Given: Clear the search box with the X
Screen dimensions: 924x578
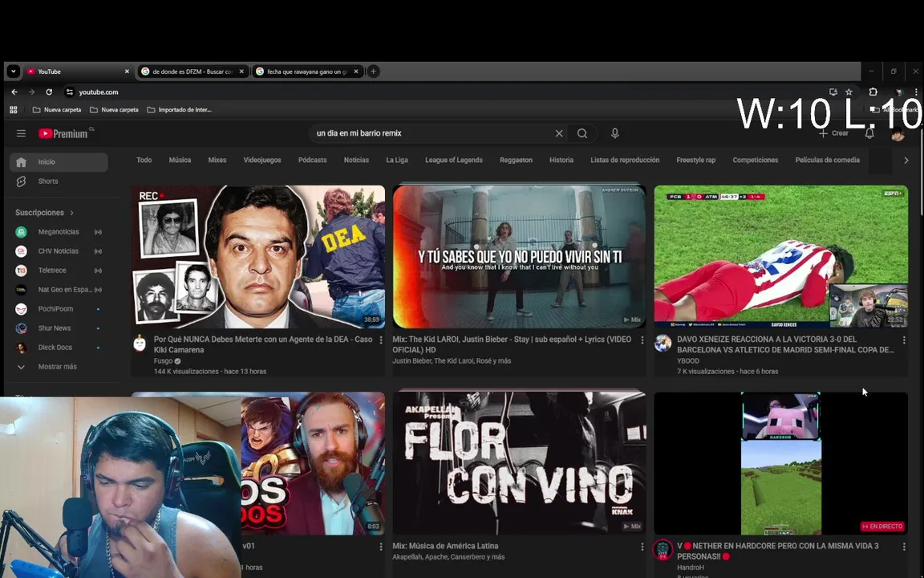Looking at the screenshot, I should click(x=558, y=133).
